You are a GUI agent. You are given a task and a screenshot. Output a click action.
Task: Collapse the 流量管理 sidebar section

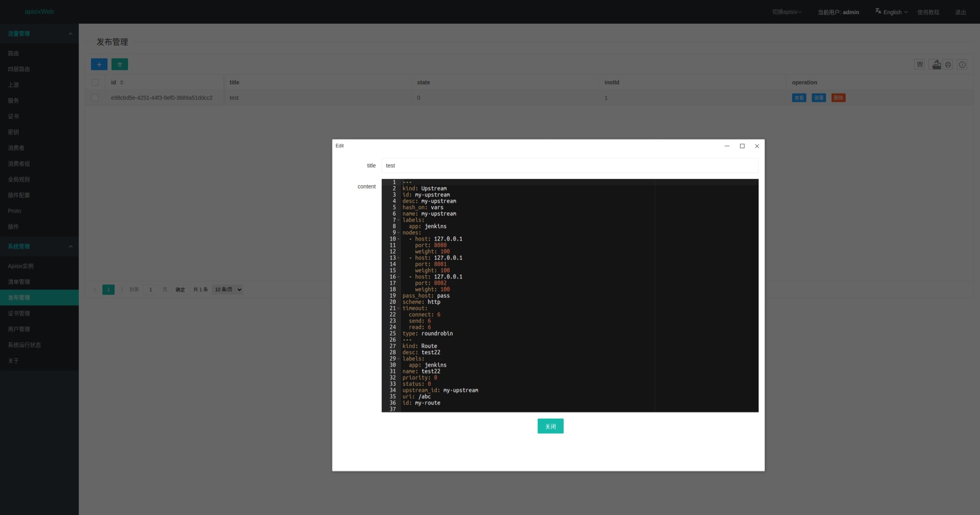click(70, 34)
